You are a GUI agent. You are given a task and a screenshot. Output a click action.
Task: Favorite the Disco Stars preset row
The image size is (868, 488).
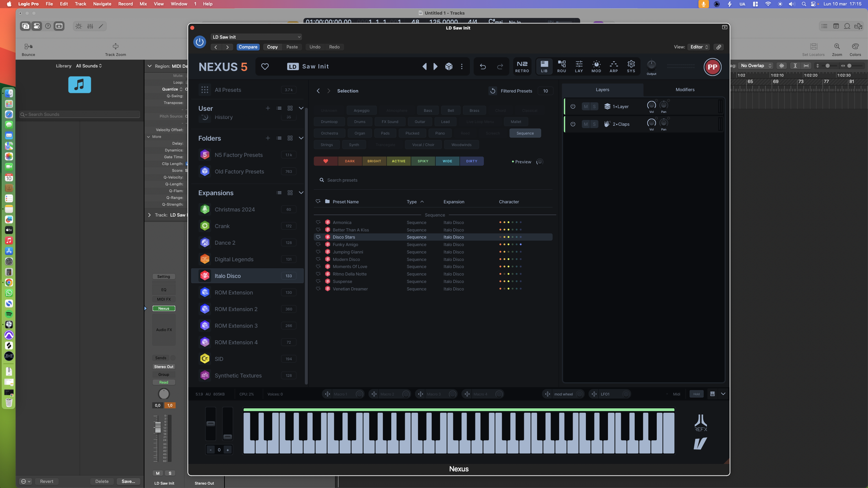pos(318,237)
